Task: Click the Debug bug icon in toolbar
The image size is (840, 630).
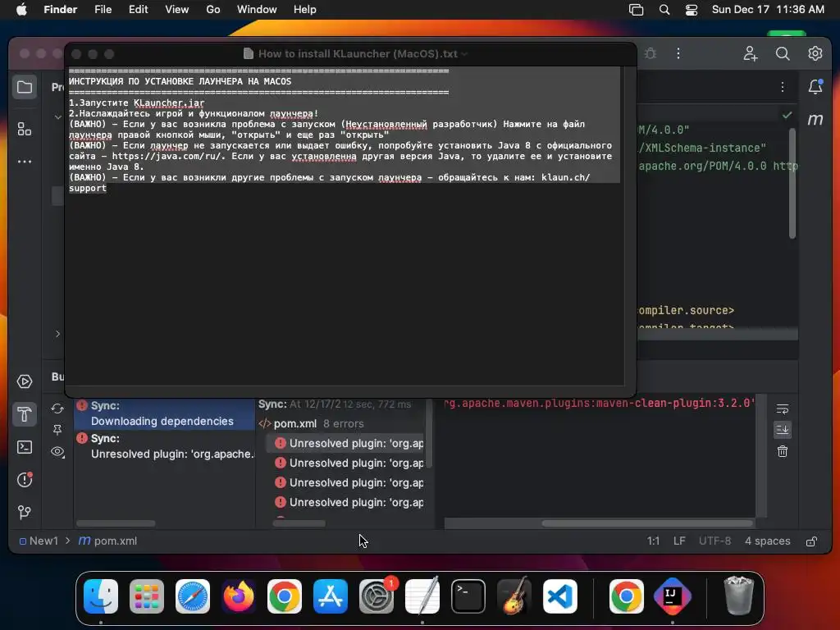Action: (651, 53)
